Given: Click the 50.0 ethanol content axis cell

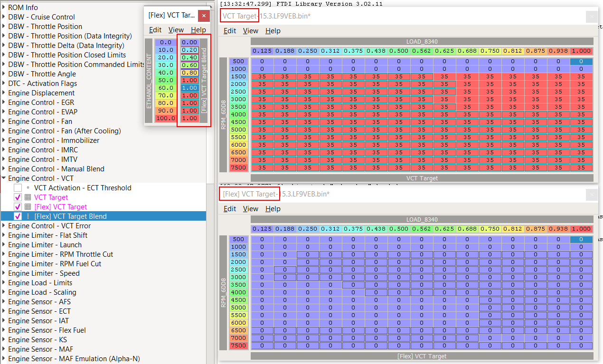Looking at the screenshot, I should coord(166,80).
